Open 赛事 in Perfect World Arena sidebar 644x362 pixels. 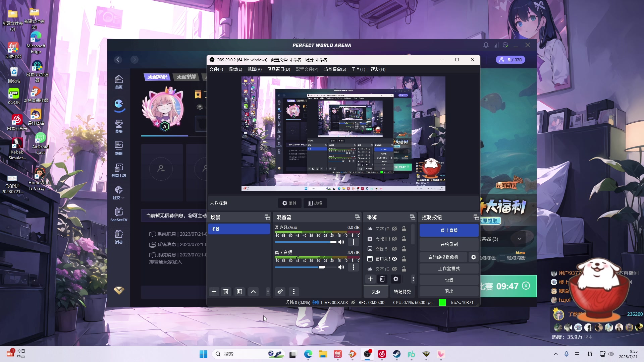pyautogui.click(x=119, y=126)
